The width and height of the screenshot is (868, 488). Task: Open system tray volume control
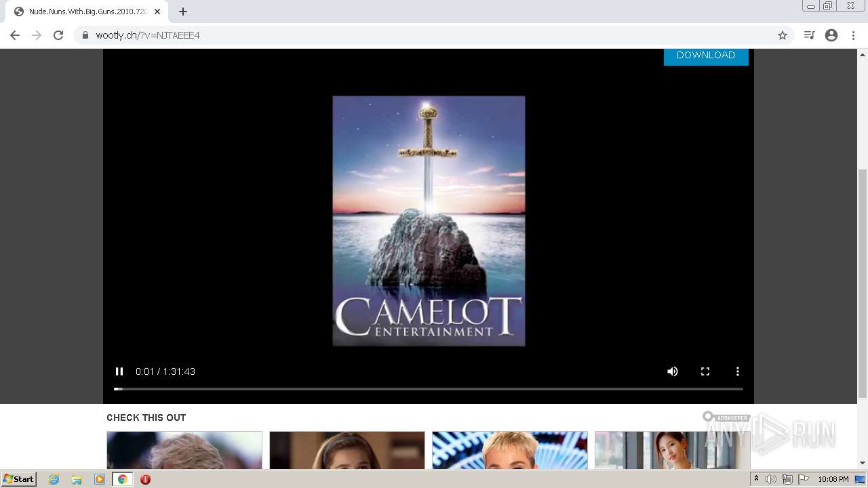pos(771,479)
